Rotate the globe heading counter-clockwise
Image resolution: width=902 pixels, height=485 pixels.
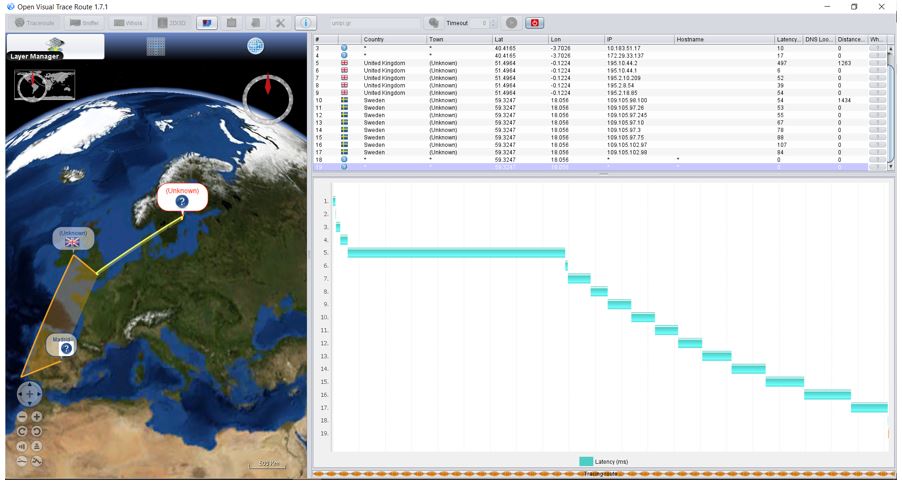(36, 431)
